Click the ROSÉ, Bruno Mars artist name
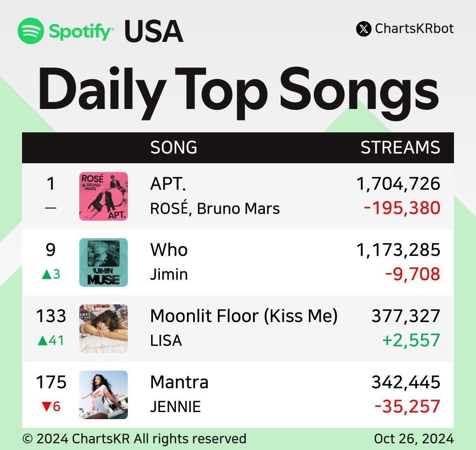Image resolution: width=476 pixels, height=450 pixels. click(x=215, y=208)
